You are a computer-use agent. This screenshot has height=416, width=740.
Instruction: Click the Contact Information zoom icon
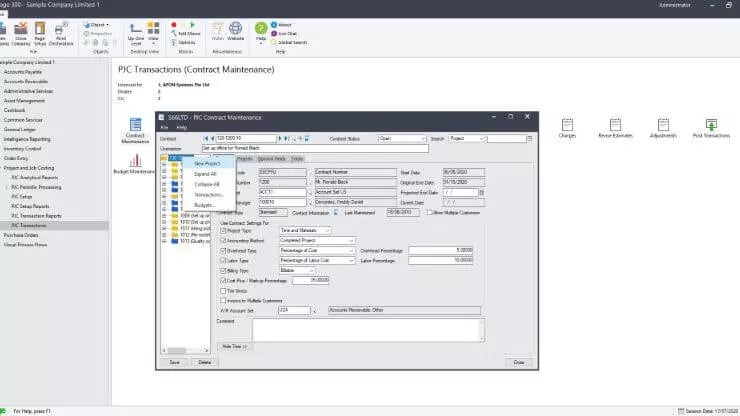[x=336, y=212]
